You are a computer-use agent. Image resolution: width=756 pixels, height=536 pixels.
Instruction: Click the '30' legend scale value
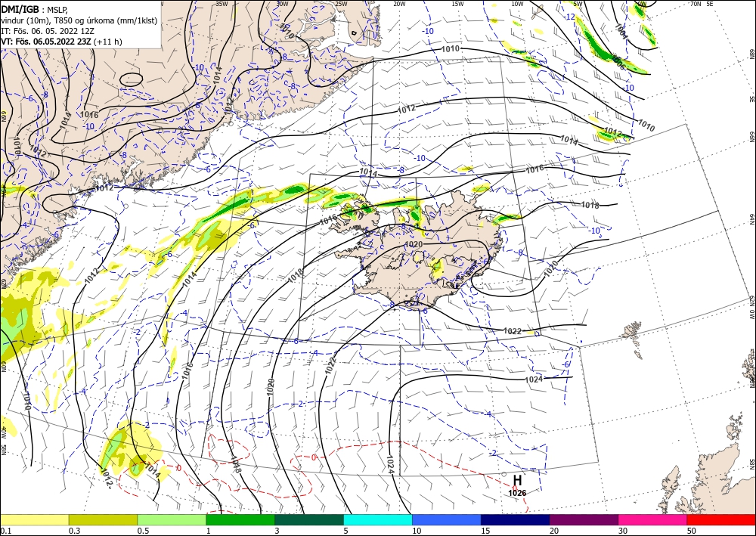[x=623, y=531]
